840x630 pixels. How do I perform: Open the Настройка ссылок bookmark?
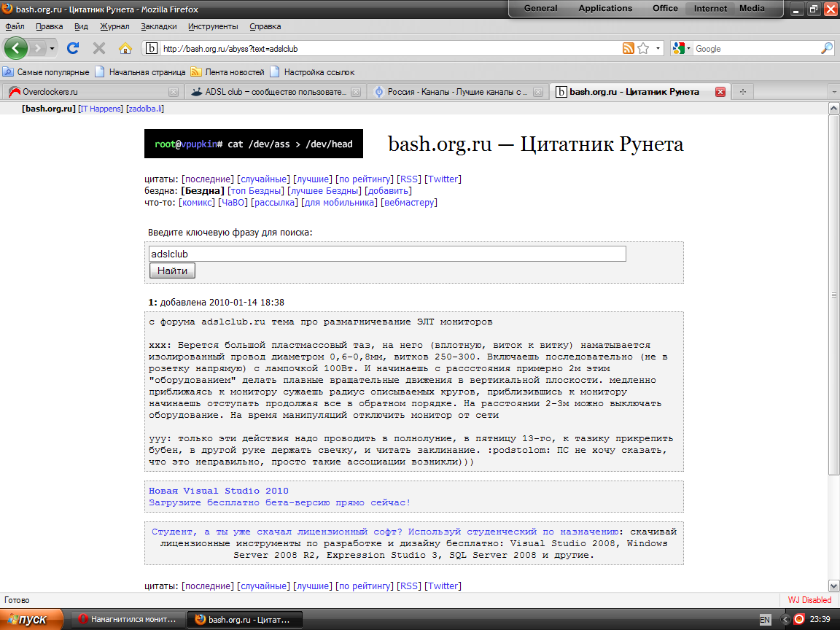click(312, 71)
